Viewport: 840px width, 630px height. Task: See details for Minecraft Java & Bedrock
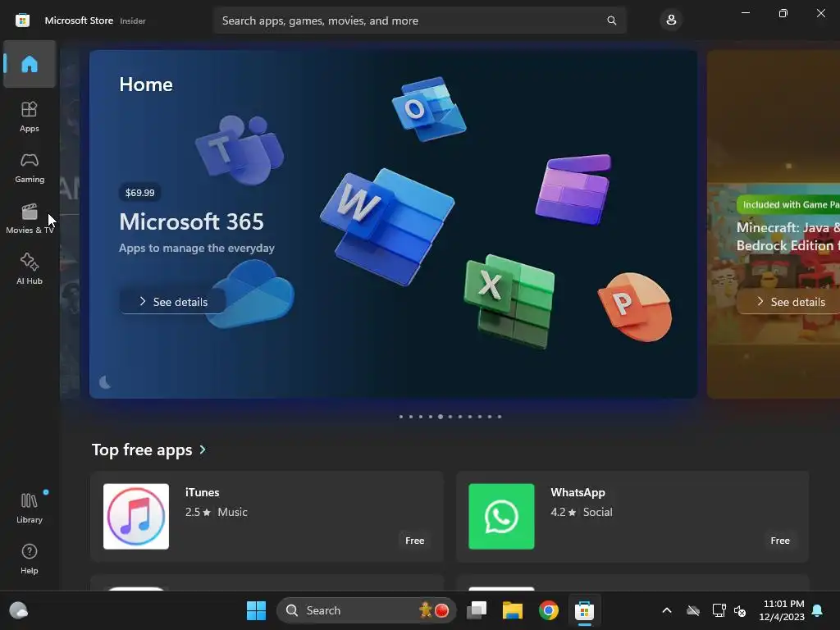pyautogui.click(x=788, y=302)
